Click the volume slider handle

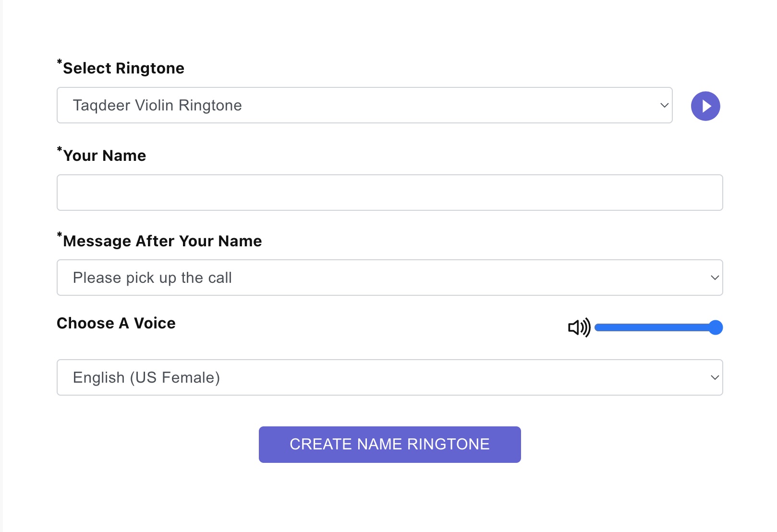coord(716,327)
